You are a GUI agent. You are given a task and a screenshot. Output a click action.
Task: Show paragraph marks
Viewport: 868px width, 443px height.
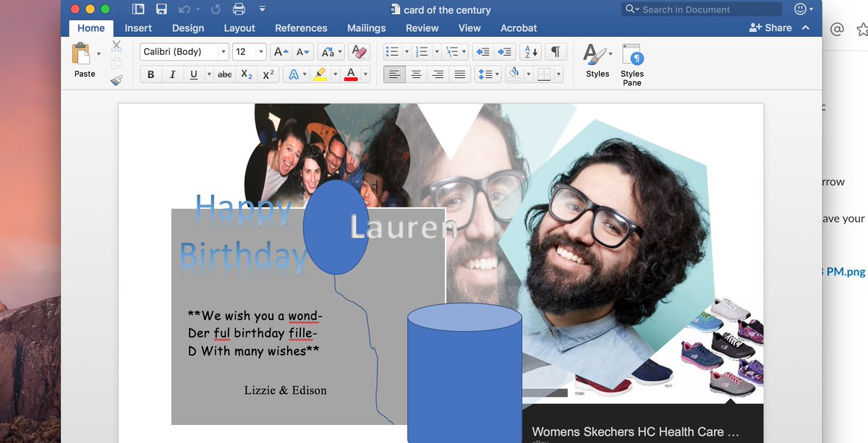(x=554, y=51)
